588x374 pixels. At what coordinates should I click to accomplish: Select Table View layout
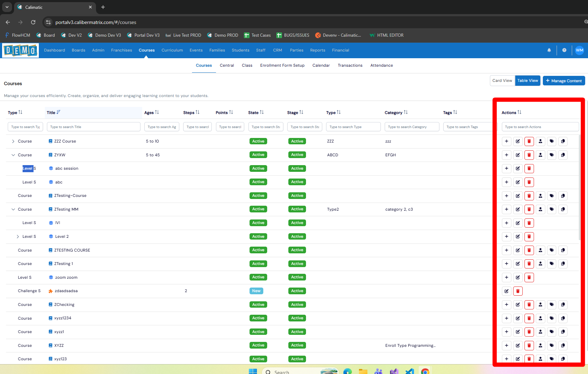[528, 80]
